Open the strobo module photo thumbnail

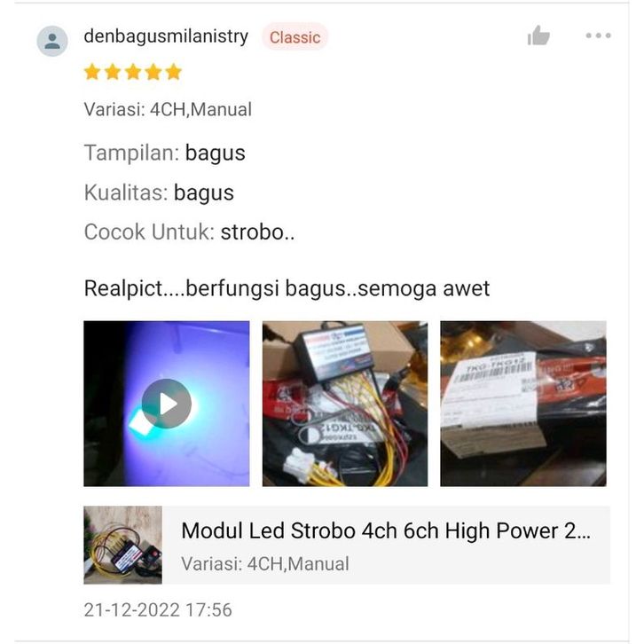click(x=345, y=404)
